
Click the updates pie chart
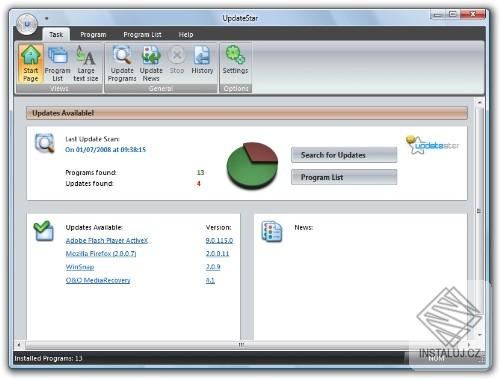click(x=252, y=166)
